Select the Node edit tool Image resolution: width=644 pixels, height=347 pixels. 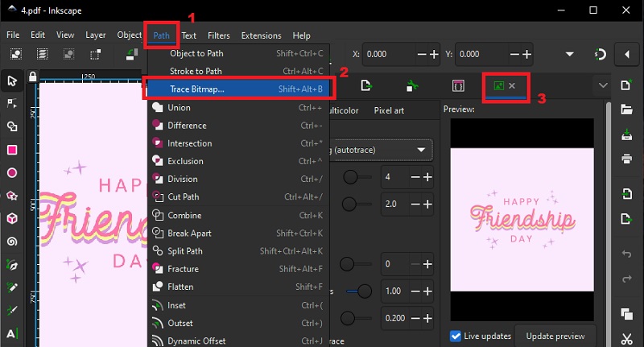tap(12, 103)
